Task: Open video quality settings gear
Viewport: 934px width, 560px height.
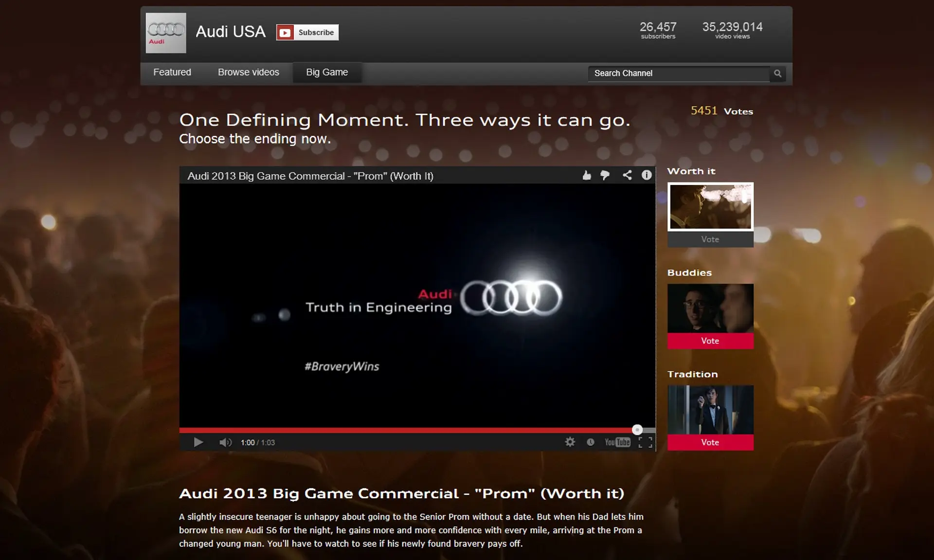Action: click(570, 442)
